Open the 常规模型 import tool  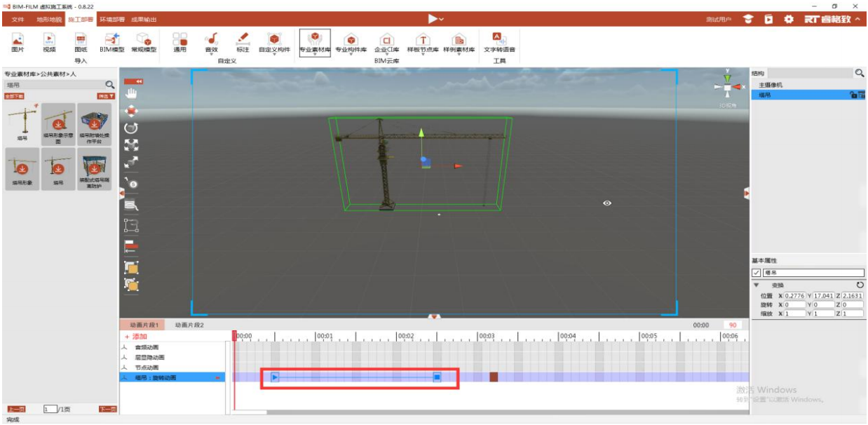tap(144, 43)
